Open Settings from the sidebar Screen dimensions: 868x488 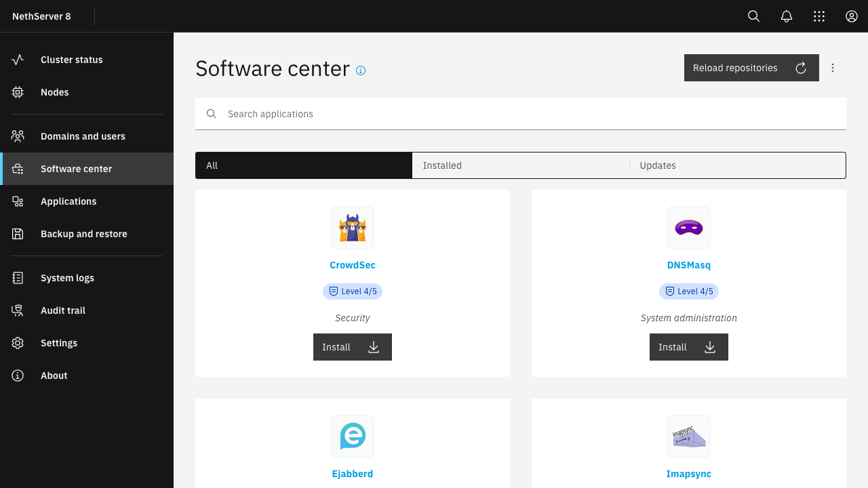coord(87,343)
